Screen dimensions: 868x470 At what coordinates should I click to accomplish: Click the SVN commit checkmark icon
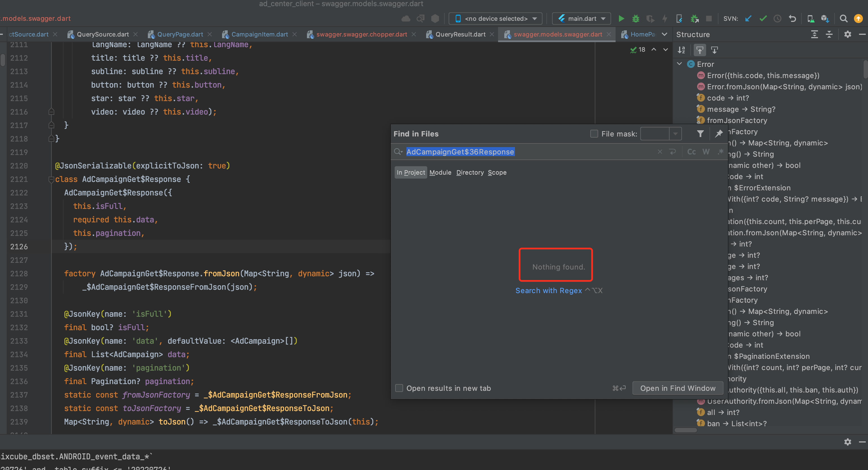[763, 19]
